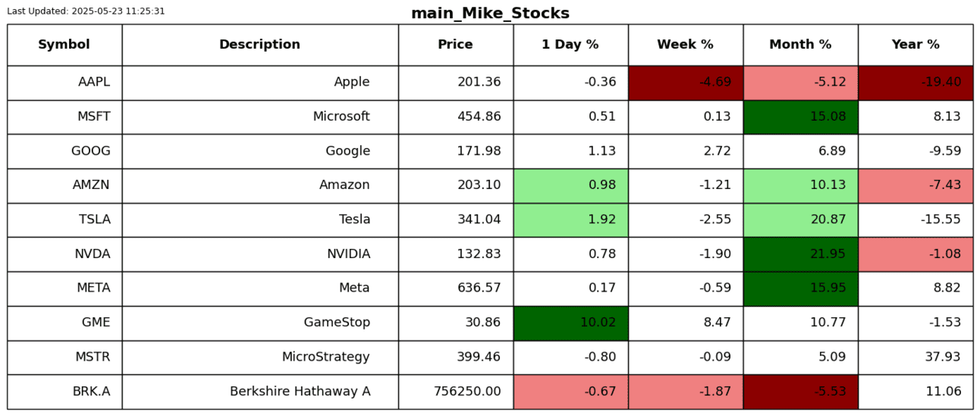This screenshot has height=416, width=980.
Task: Click the Price column header
Action: pyautogui.click(x=455, y=45)
